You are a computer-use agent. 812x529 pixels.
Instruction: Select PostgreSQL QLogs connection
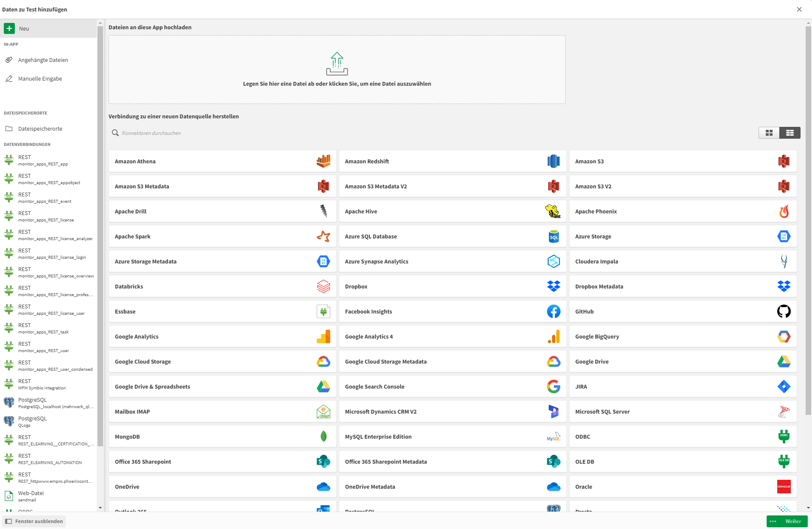click(48, 422)
